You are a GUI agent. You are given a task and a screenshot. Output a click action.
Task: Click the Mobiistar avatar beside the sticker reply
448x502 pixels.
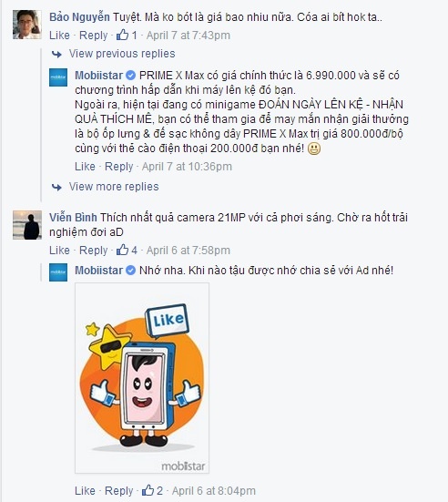(x=58, y=272)
